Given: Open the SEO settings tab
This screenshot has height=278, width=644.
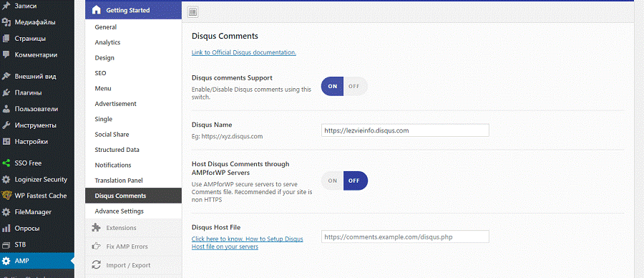Looking at the screenshot, I should [x=134, y=73].
